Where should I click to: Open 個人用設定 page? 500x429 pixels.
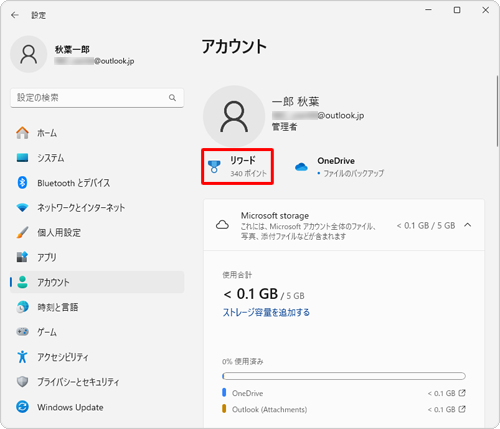(97, 232)
